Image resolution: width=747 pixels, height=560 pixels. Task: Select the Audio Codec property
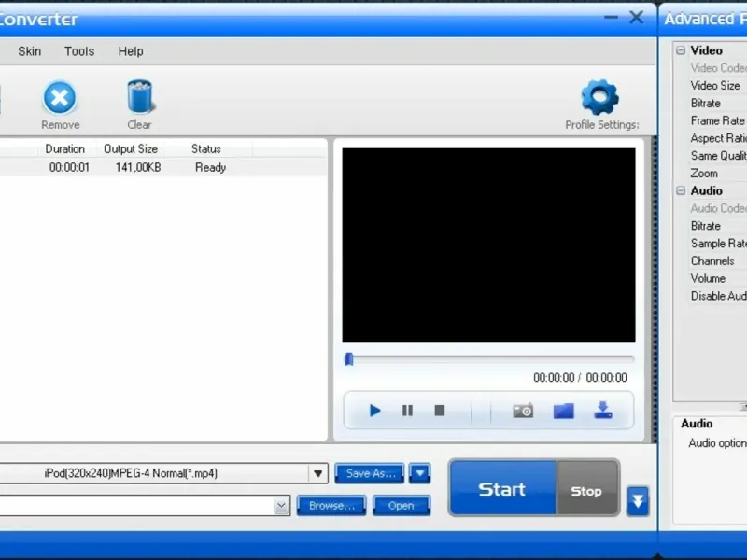click(x=718, y=208)
